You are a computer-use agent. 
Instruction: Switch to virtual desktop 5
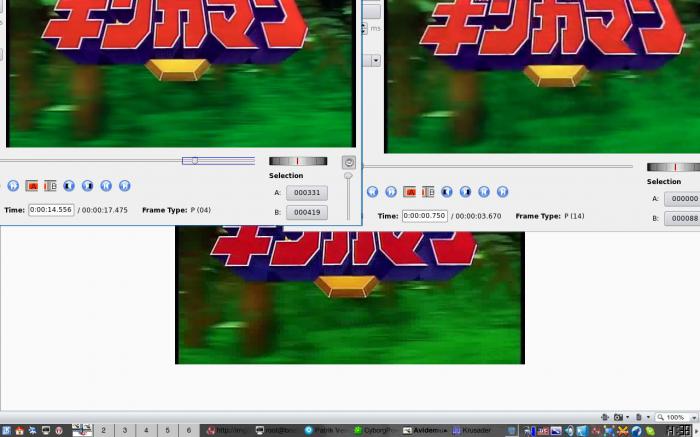(x=167, y=430)
